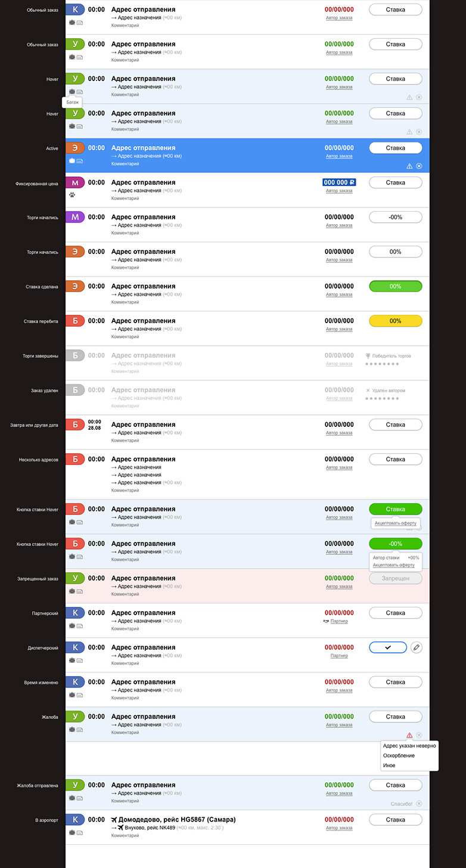Viewport: 466px width, 868px height.
Task: Click the -00% bid button in Торги начались row
Action: [396, 217]
